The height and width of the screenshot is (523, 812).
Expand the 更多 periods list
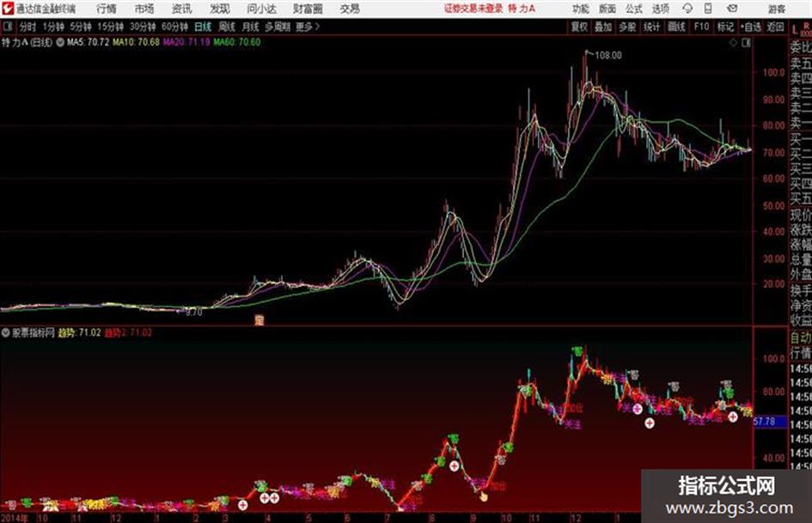click(308, 27)
